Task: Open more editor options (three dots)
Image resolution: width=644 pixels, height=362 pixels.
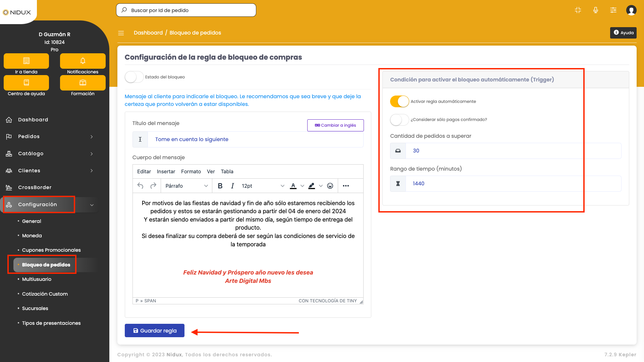Action: (346, 186)
